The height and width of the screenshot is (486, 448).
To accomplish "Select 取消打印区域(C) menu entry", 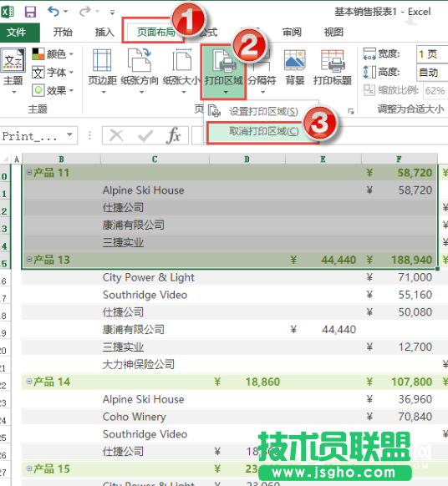I will [263, 131].
